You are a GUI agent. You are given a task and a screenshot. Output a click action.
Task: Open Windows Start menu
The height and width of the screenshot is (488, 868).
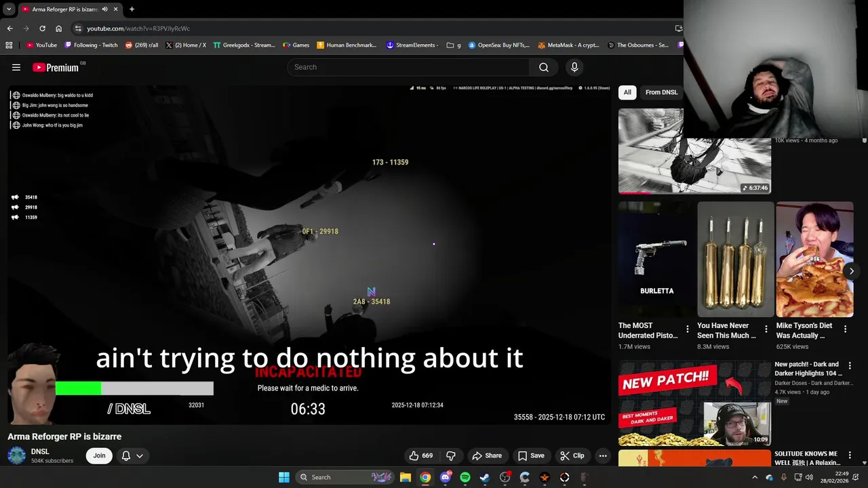[x=284, y=477]
